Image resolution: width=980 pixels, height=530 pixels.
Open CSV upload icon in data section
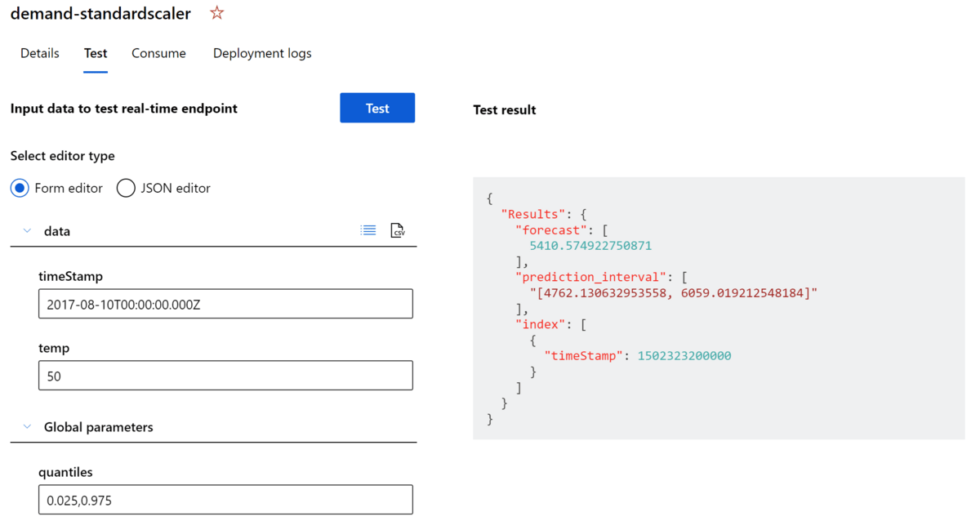(398, 230)
